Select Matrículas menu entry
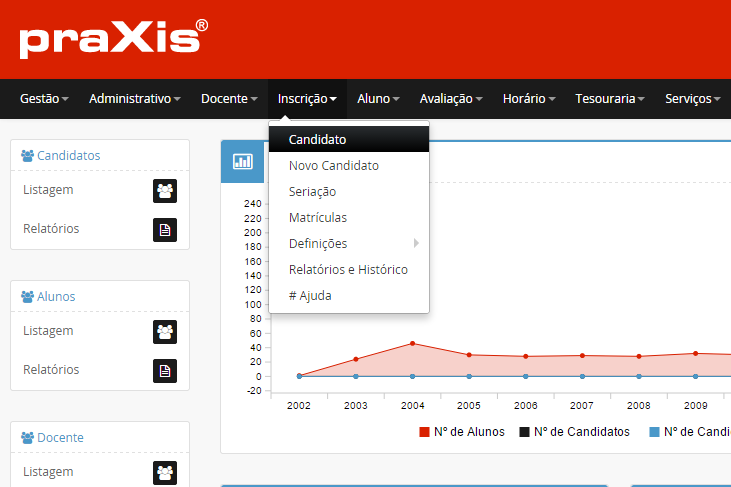Screen dimensions: 731x487 click(317, 218)
